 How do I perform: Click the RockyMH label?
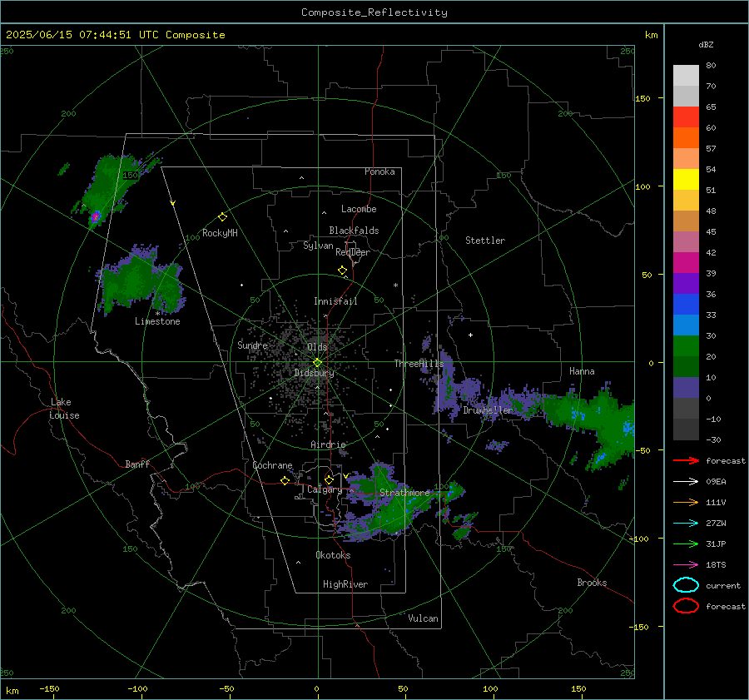[x=220, y=233]
